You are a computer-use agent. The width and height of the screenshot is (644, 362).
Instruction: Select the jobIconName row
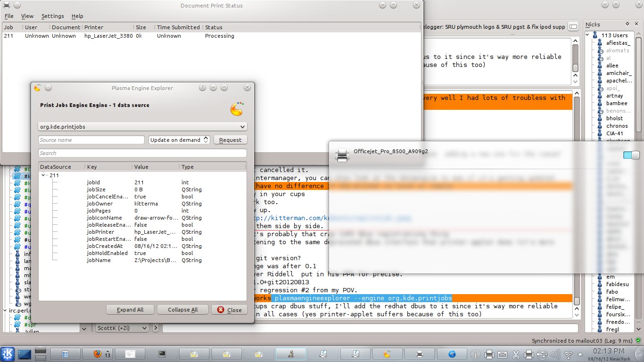(142, 218)
